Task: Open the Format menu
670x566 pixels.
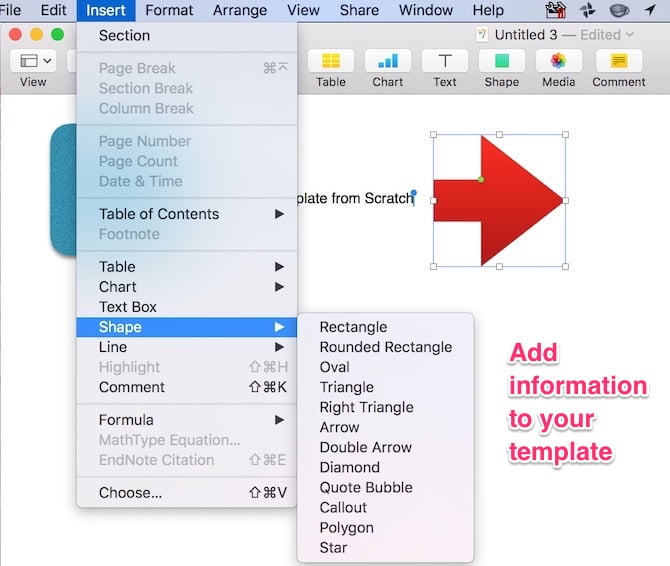Action: 169,10
